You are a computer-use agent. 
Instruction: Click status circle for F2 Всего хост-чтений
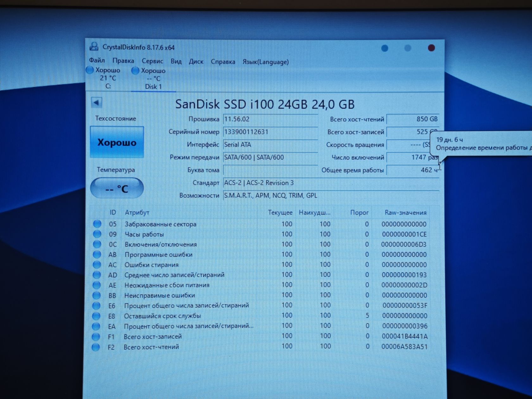(96, 347)
